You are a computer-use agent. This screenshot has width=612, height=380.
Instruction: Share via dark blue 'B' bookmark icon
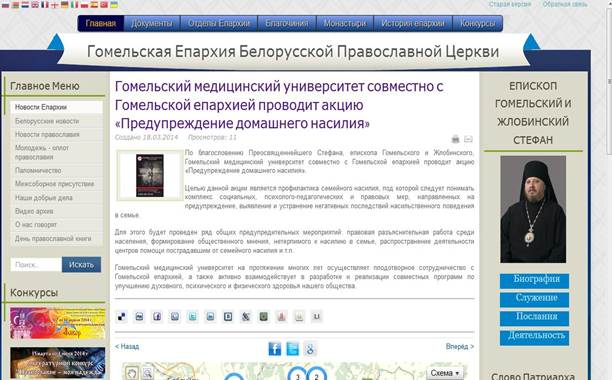coord(228,317)
